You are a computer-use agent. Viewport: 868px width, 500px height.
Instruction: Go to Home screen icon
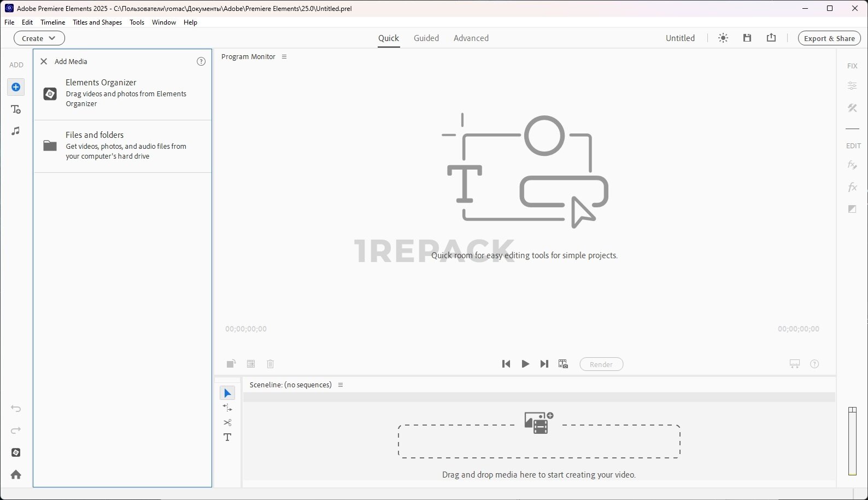pyautogui.click(x=16, y=474)
